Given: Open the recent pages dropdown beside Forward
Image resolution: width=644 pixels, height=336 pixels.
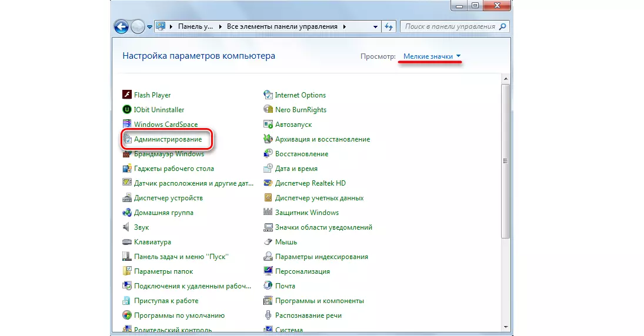Looking at the screenshot, I should click(x=150, y=27).
